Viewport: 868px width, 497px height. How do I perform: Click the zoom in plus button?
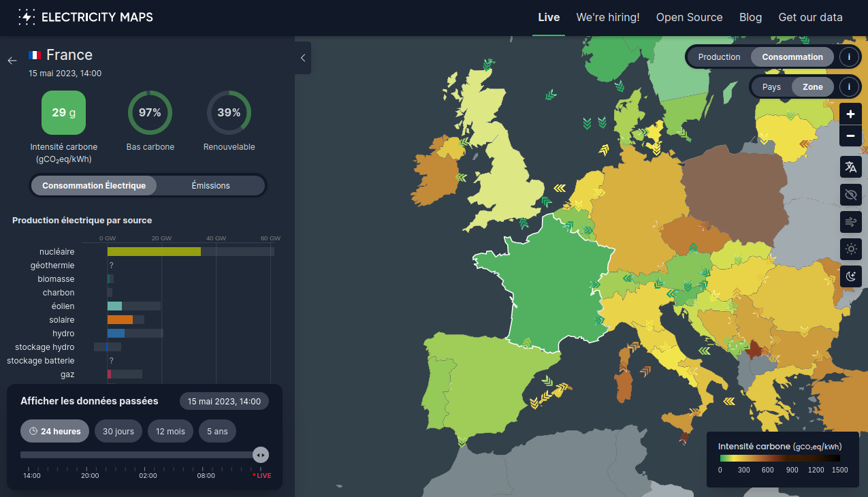coord(850,114)
